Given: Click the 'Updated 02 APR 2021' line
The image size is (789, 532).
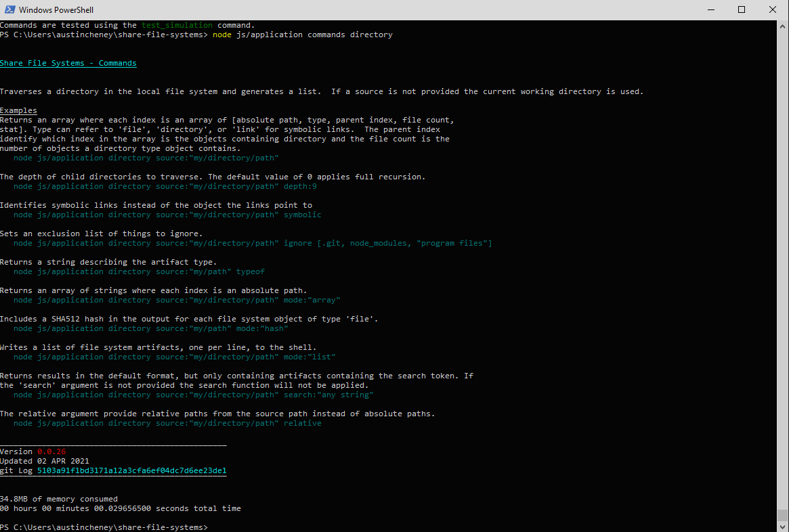Looking at the screenshot, I should (44, 461).
